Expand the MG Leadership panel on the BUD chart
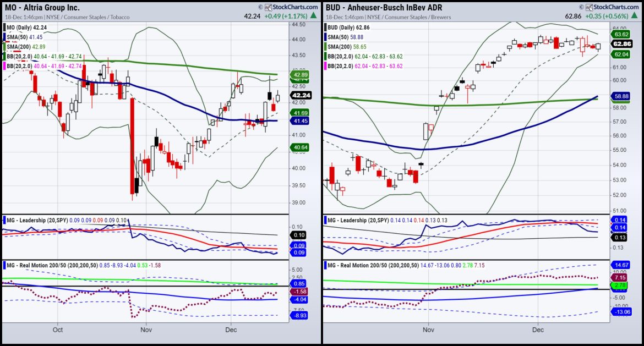This screenshot has height=346, width=644. (x=361, y=220)
